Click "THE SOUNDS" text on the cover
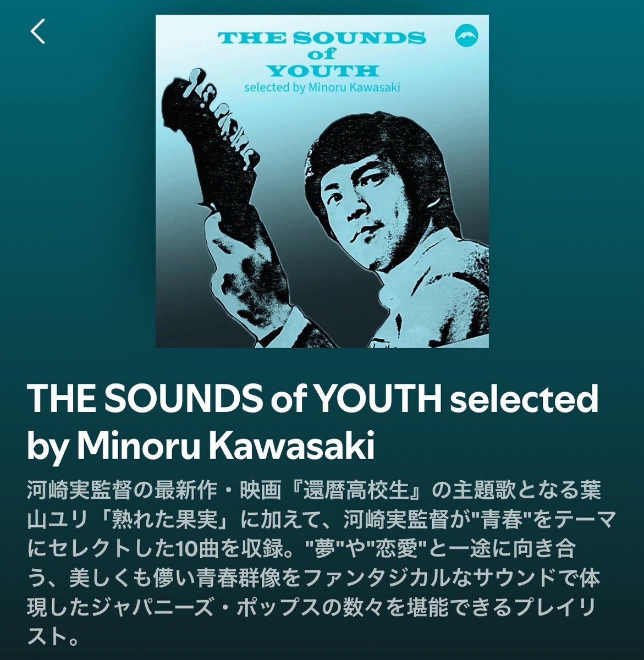This screenshot has width=644, height=660. [x=322, y=39]
